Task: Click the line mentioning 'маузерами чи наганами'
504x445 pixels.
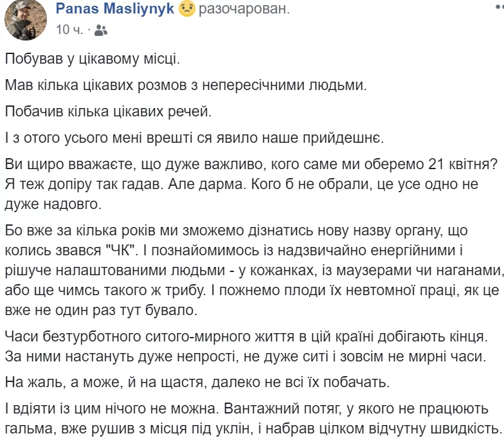Action: pyautogui.click(x=251, y=269)
